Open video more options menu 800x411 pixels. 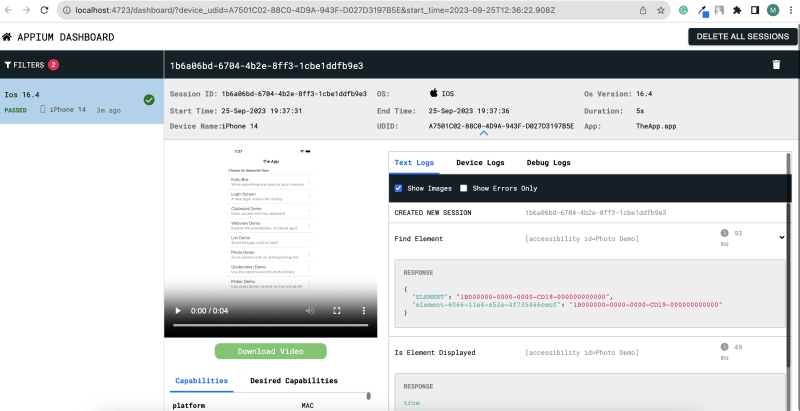point(364,311)
